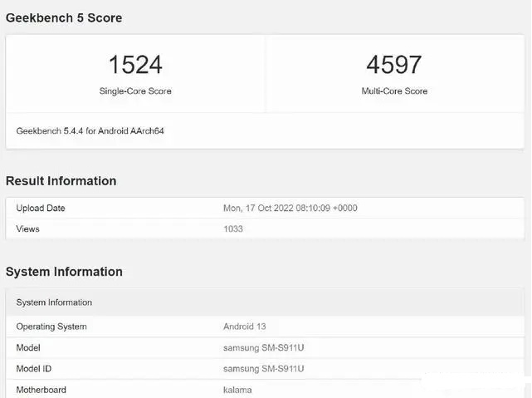532x398 pixels.
Task: Click the Model ID label
Action: pos(33,369)
